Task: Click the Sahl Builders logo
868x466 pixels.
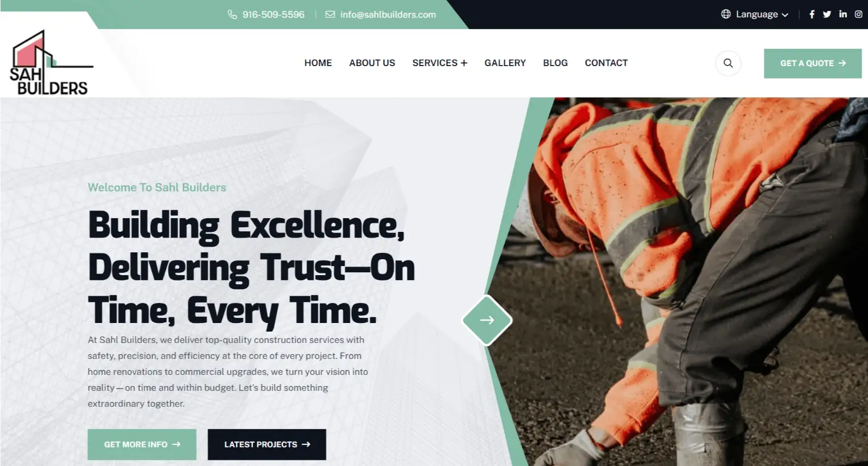Action: pos(50,63)
